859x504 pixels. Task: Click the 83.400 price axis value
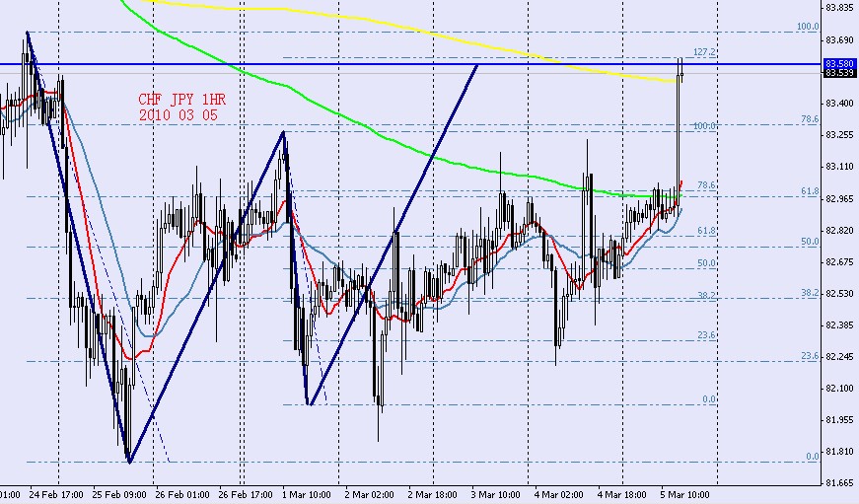(x=840, y=103)
